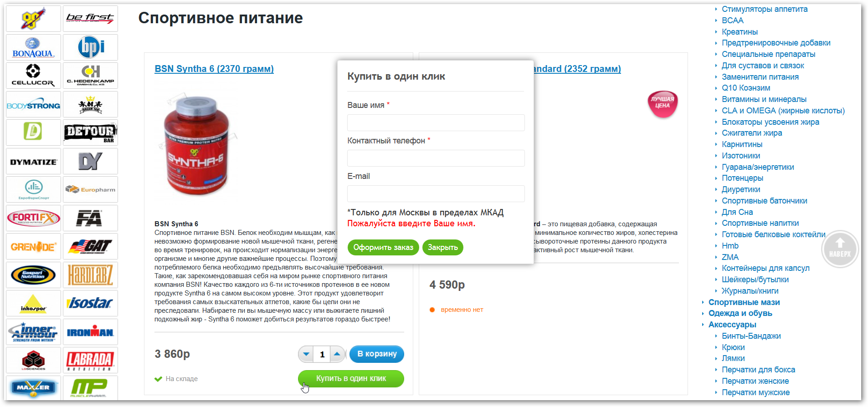Open the 'BCAA' category link

[x=733, y=20]
